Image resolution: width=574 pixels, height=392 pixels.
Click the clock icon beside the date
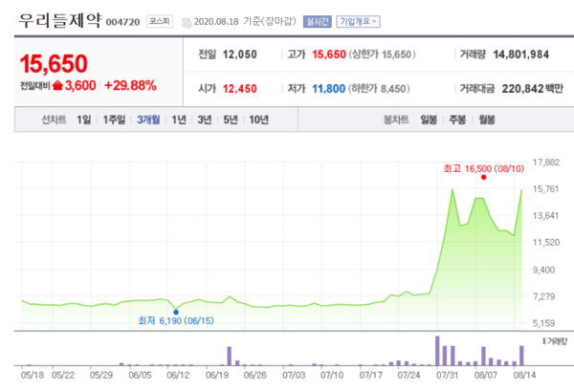point(187,23)
